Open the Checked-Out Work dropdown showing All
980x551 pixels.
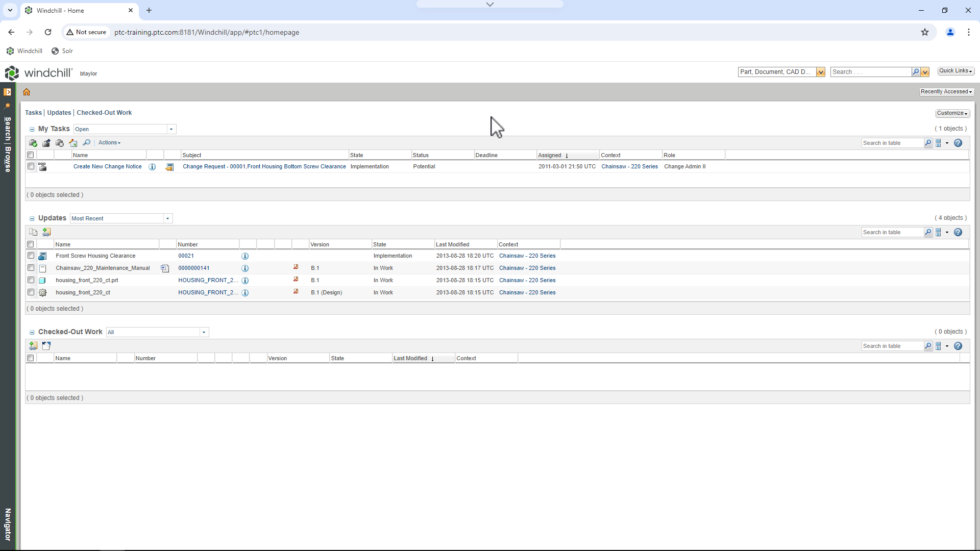[x=158, y=332]
